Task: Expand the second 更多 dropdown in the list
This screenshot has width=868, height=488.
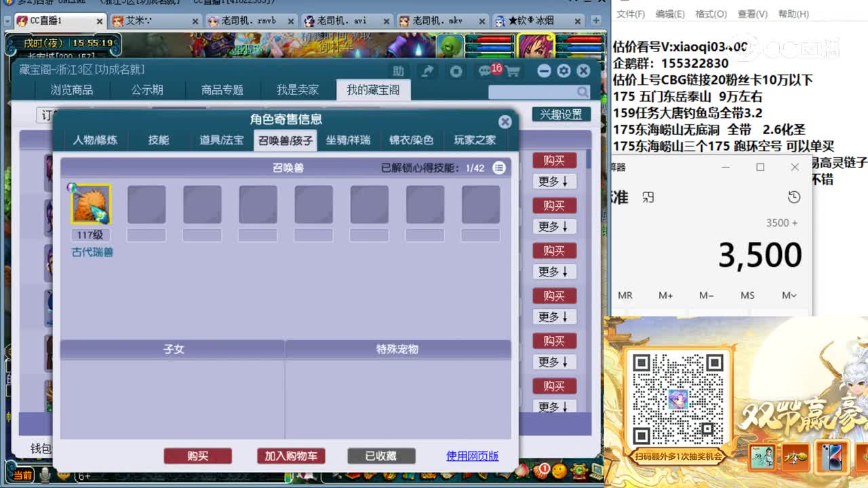Action: 554,226
